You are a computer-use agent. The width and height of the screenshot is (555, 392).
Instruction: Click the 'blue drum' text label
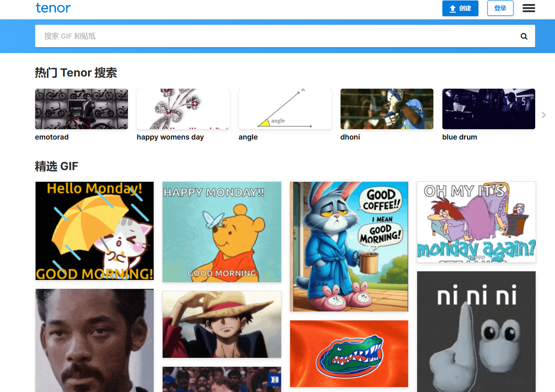[459, 137]
